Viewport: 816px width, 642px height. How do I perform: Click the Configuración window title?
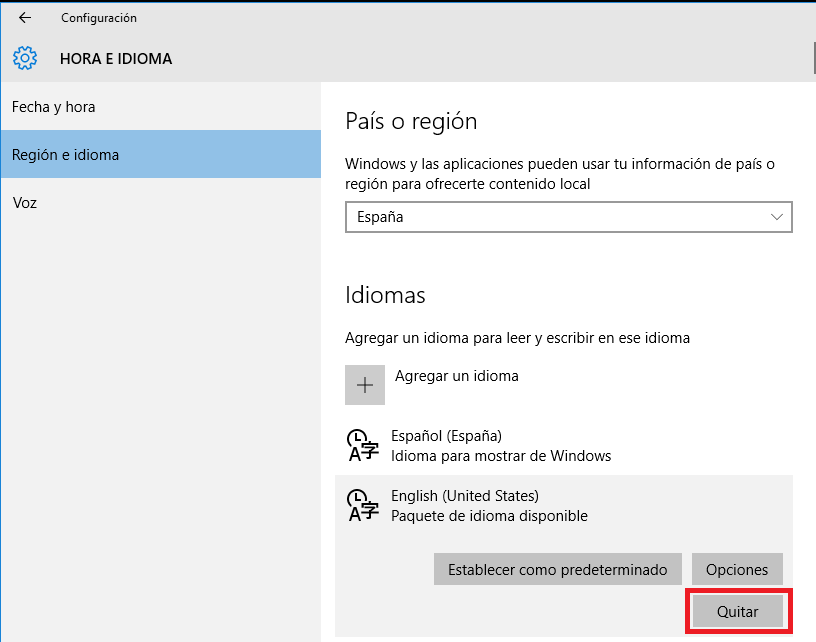[x=99, y=18]
